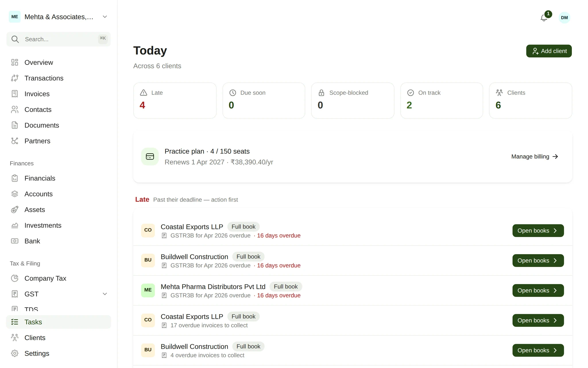Click the Partners network icon
This screenshot has width=588, height=368.
(15, 141)
